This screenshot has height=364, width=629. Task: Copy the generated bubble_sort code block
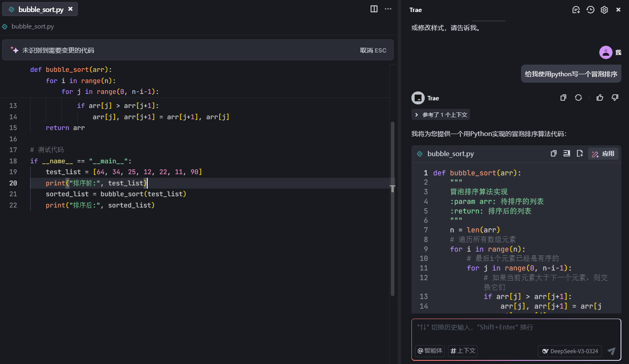554,153
